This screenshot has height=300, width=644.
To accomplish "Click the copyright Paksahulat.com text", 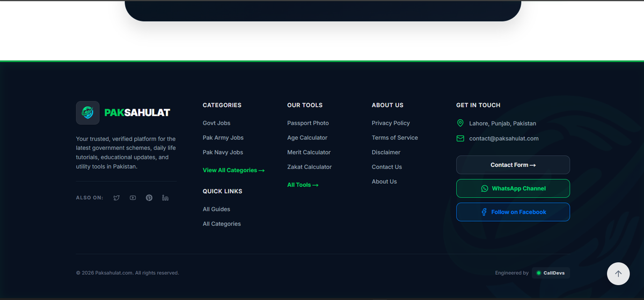I will click(127, 273).
